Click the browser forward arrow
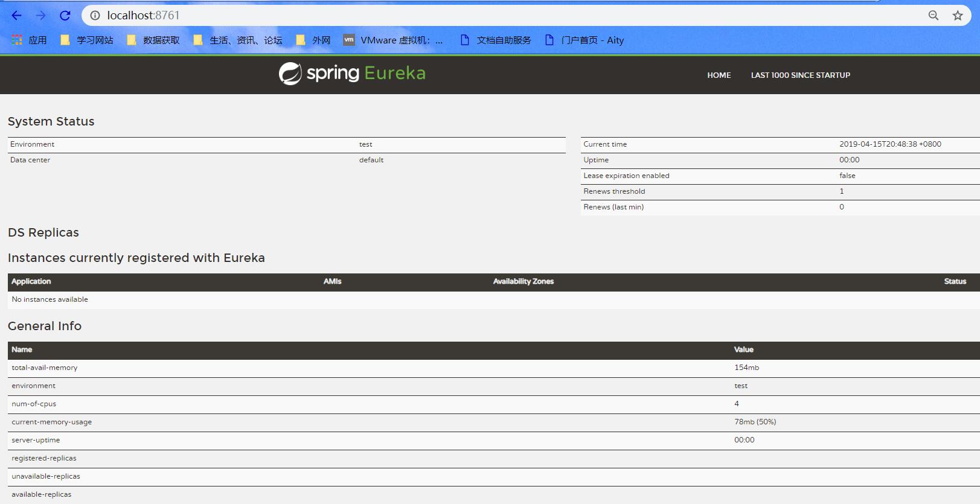The height and width of the screenshot is (504, 980). (40, 16)
